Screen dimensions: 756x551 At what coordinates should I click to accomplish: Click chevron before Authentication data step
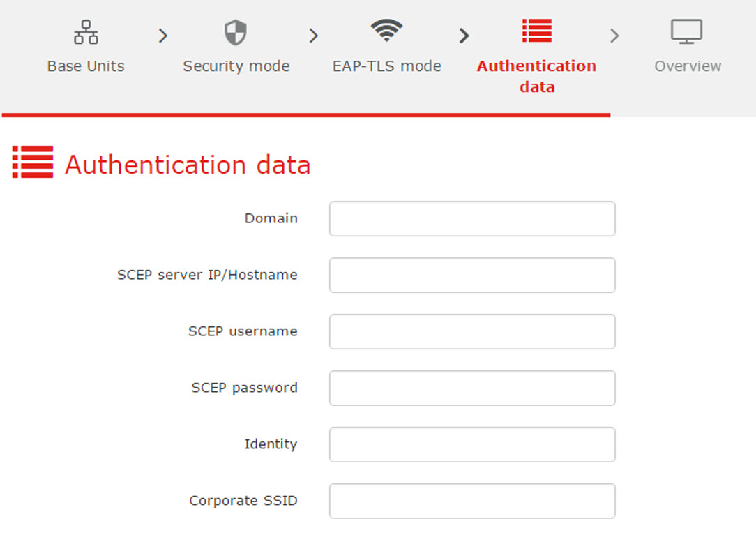pos(464,36)
